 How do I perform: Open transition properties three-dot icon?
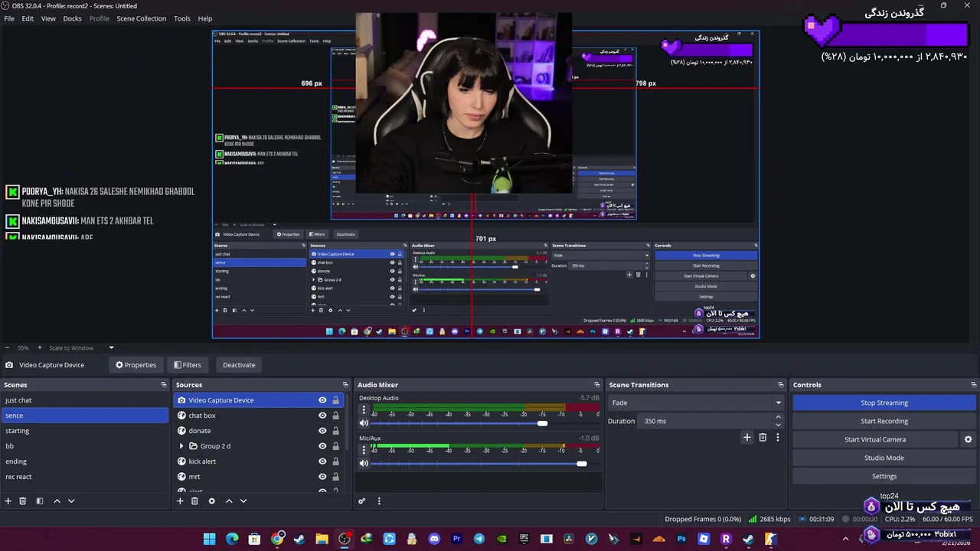pos(778,437)
